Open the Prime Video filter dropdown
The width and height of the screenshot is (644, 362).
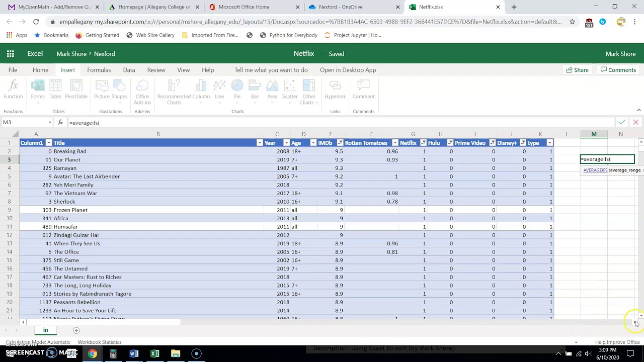click(x=492, y=143)
